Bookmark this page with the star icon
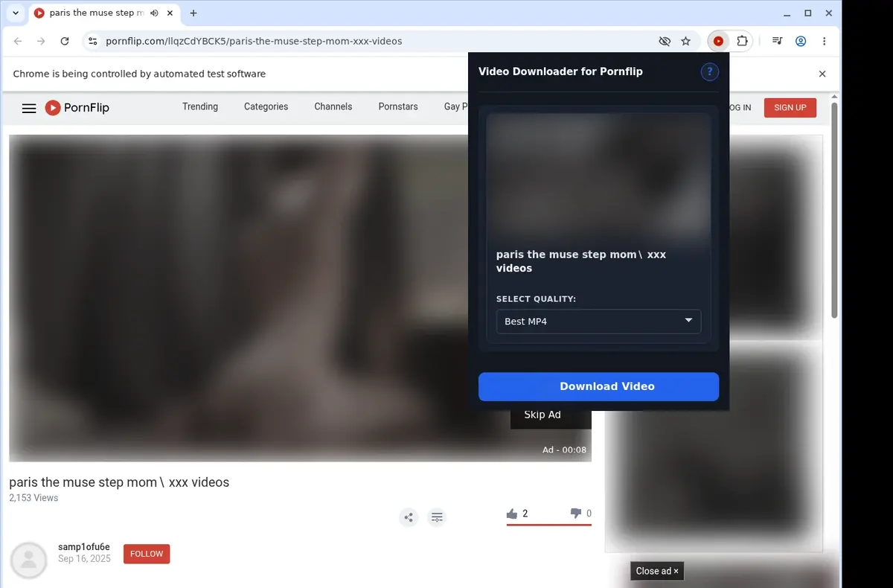The width and height of the screenshot is (893, 588). pos(686,42)
